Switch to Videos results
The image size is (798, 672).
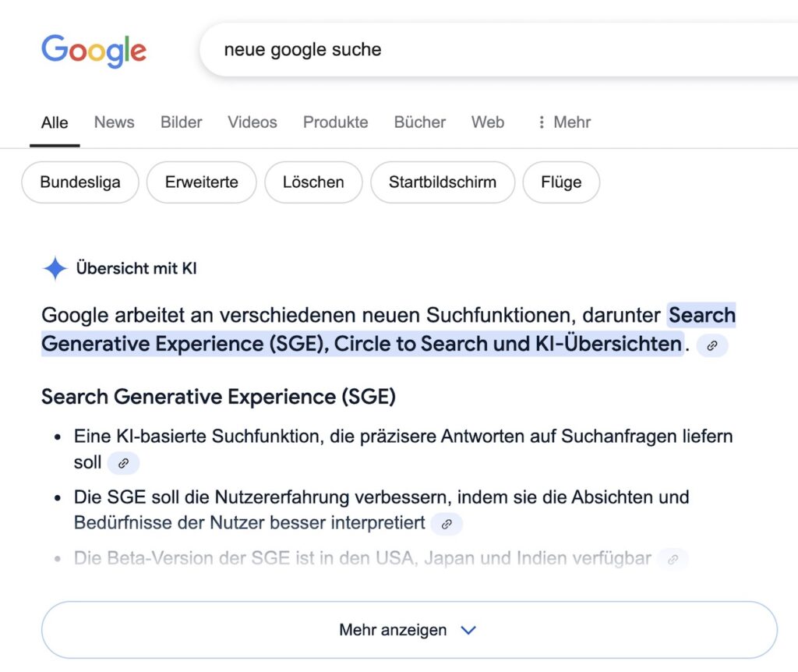click(x=252, y=122)
